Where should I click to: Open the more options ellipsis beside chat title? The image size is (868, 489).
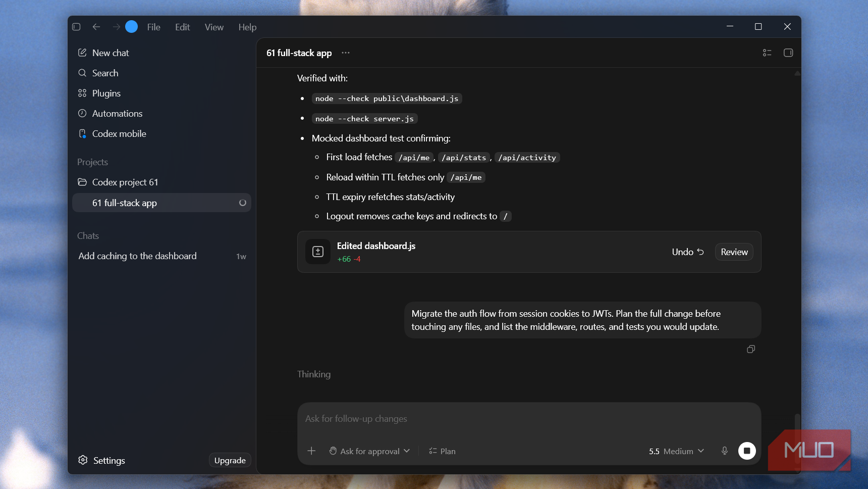pyautogui.click(x=346, y=53)
